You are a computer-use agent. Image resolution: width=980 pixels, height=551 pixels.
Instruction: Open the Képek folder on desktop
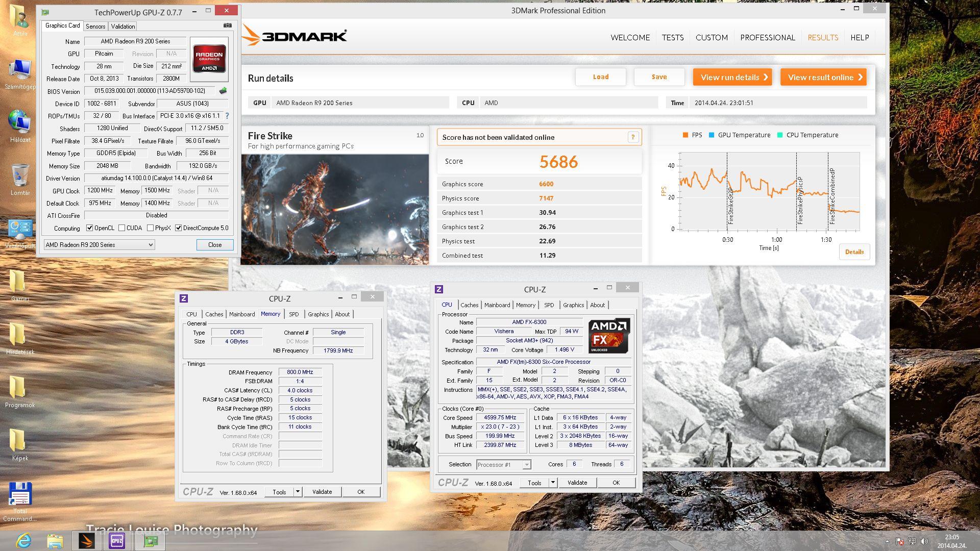coord(20,444)
